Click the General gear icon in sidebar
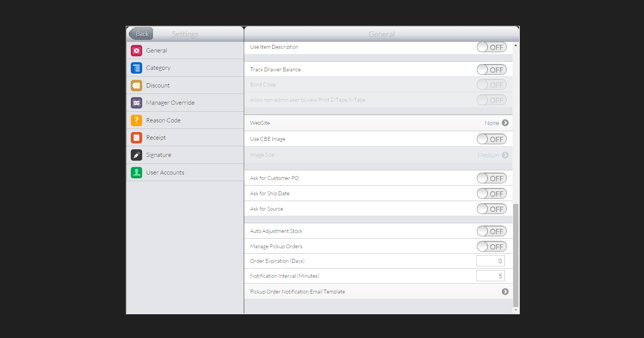The height and width of the screenshot is (338, 644). pos(136,51)
